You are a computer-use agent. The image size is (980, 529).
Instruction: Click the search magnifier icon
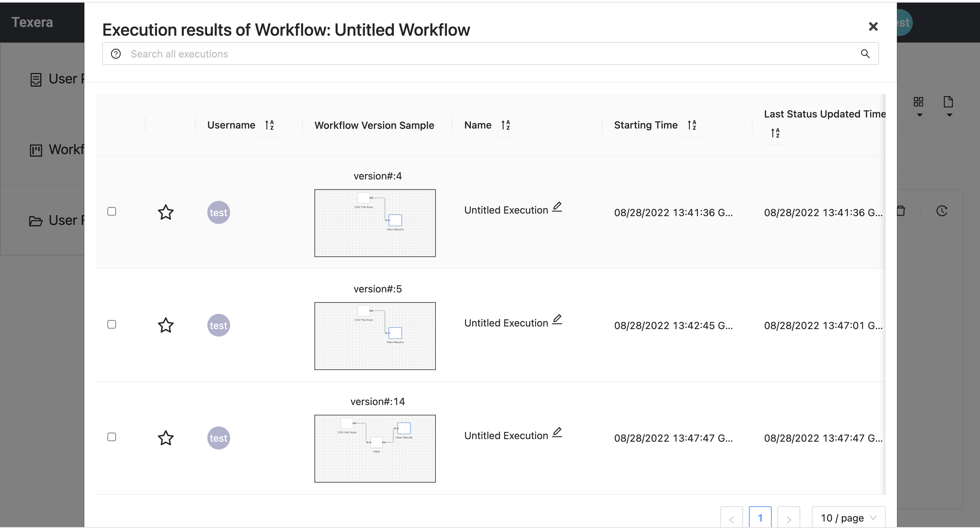pyautogui.click(x=865, y=54)
